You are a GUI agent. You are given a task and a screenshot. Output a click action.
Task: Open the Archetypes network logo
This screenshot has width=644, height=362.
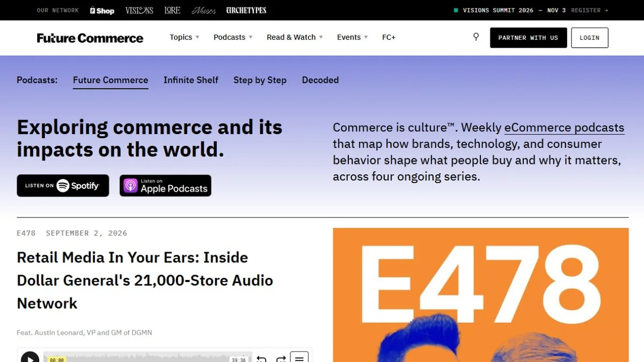click(246, 10)
